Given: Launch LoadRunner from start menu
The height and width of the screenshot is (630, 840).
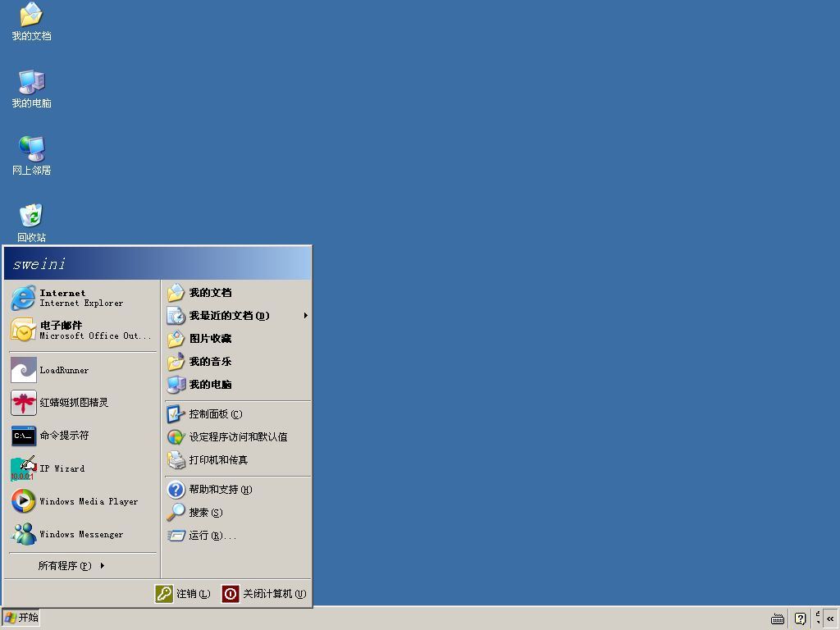Looking at the screenshot, I should click(83, 370).
